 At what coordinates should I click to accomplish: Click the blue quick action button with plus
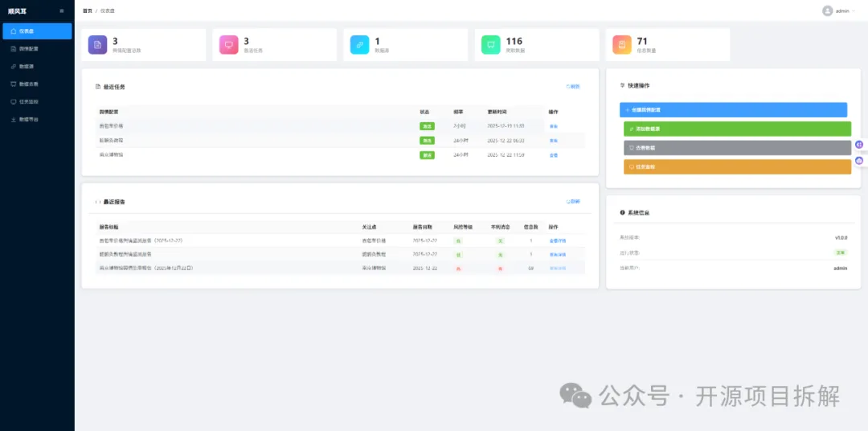tap(734, 109)
